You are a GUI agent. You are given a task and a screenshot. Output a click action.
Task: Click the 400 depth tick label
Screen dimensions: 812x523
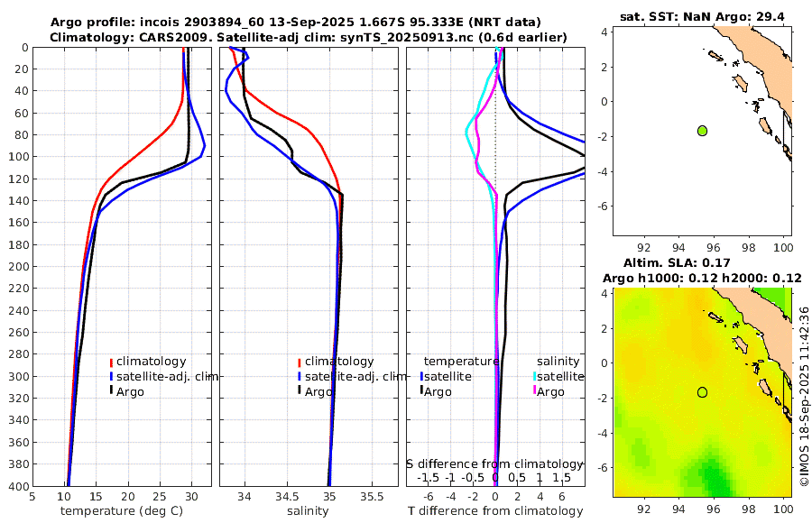tap(19, 486)
